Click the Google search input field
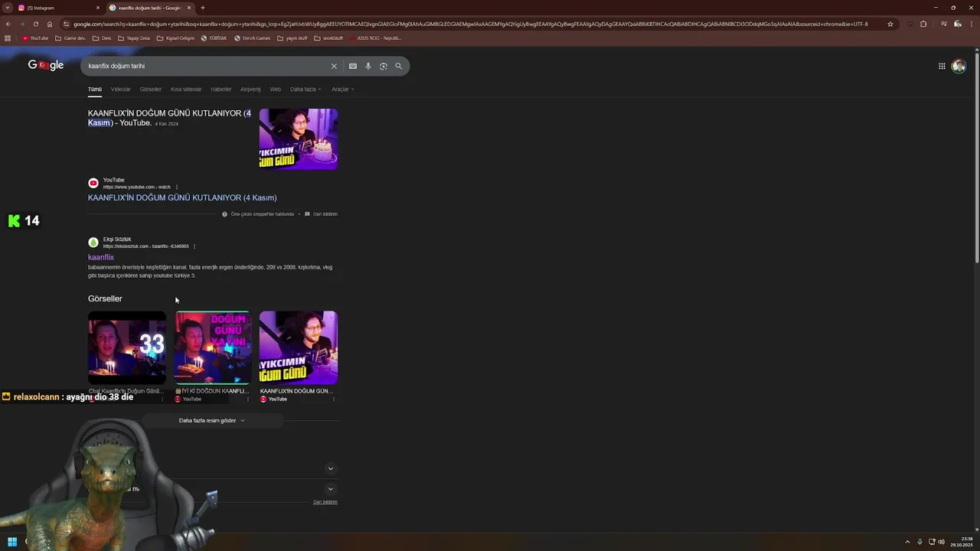Screen dimensions: 980x551 click(x=207, y=66)
